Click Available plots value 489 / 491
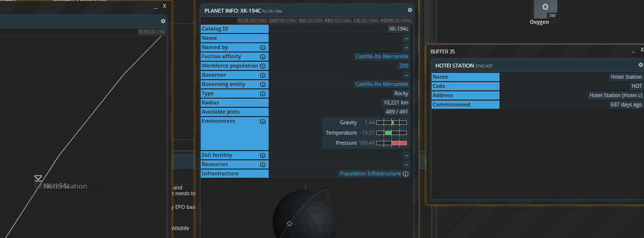Screen dimensions: 644x238 coord(397,112)
